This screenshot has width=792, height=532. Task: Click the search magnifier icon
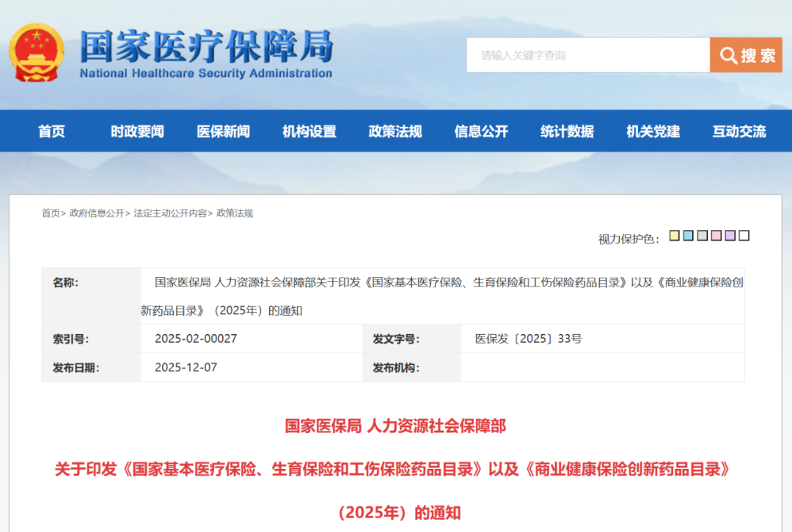click(x=727, y=54)
